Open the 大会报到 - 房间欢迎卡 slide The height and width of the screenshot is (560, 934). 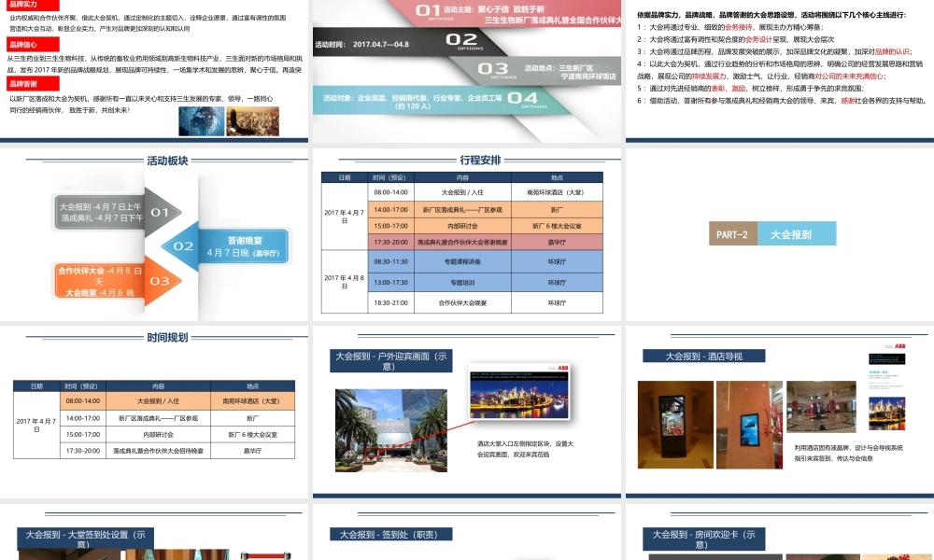point(703,539)
